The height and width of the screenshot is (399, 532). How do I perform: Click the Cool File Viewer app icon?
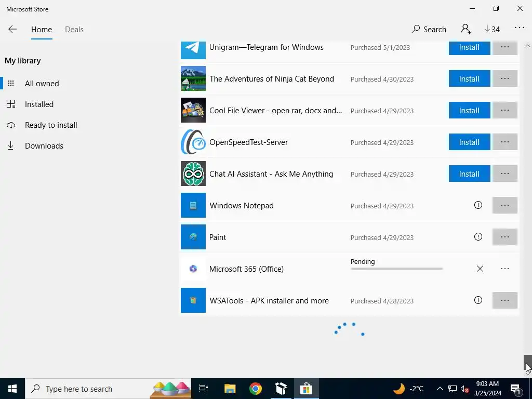point(193,110)
